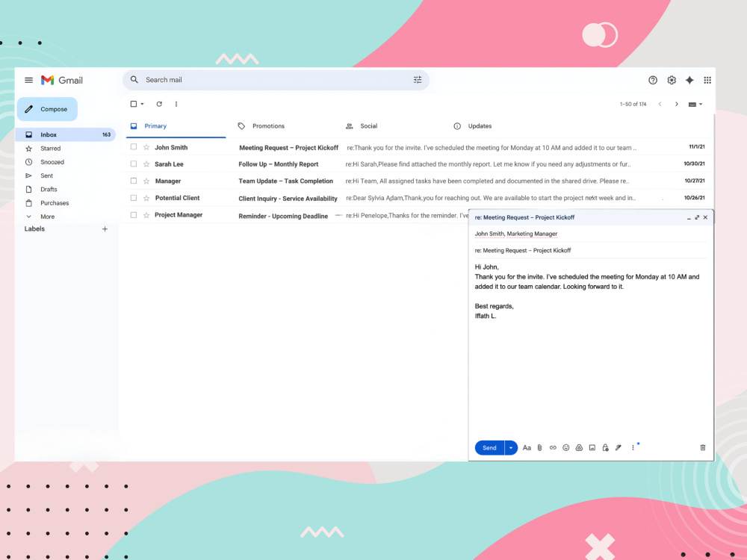Expand the More item in sidebar
The width and height of the screenshot is (747, 560).
coord(47,217)
